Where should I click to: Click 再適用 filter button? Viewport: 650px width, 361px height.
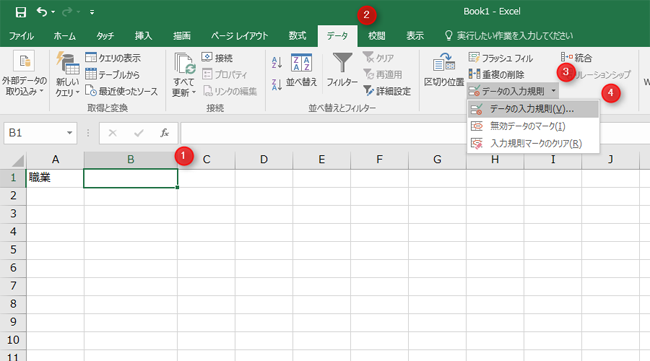pos(383,75)
